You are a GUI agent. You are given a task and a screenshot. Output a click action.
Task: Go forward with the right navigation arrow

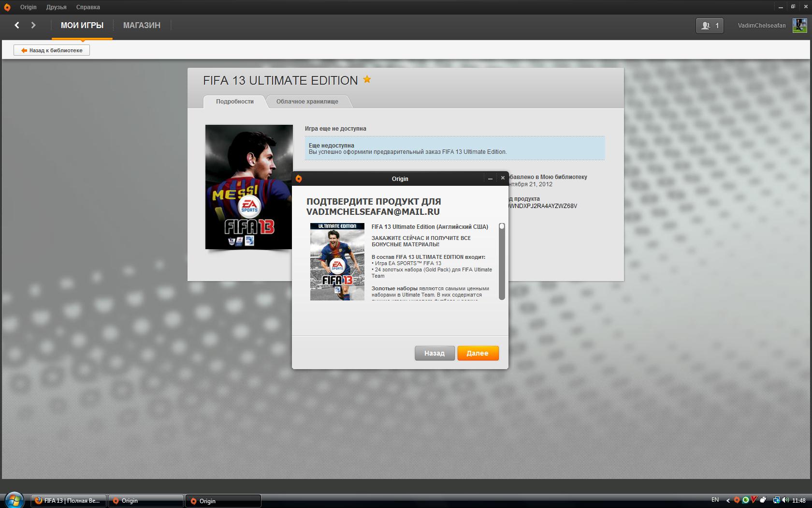coord(33,25)
